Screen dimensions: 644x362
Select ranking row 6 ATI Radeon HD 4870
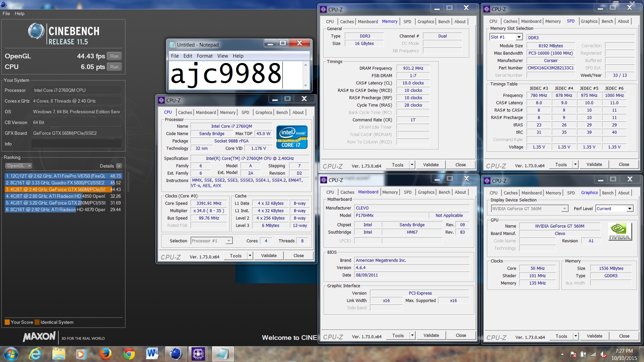63,209
